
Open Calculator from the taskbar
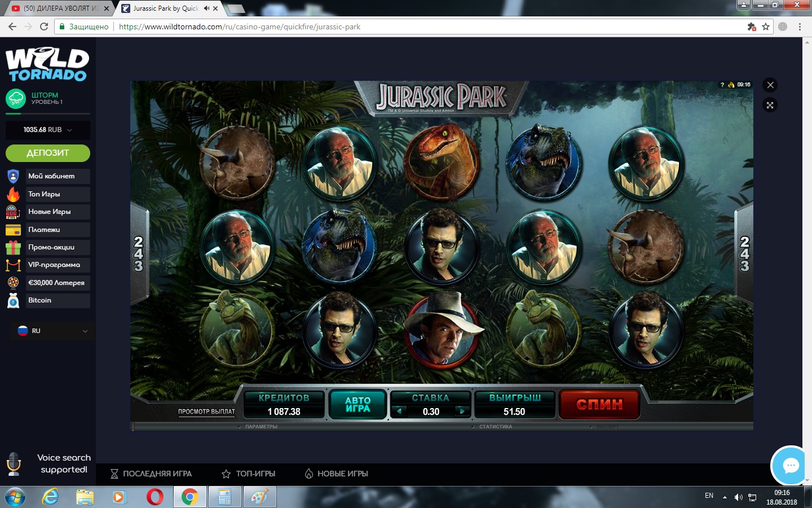coord(225,497)
